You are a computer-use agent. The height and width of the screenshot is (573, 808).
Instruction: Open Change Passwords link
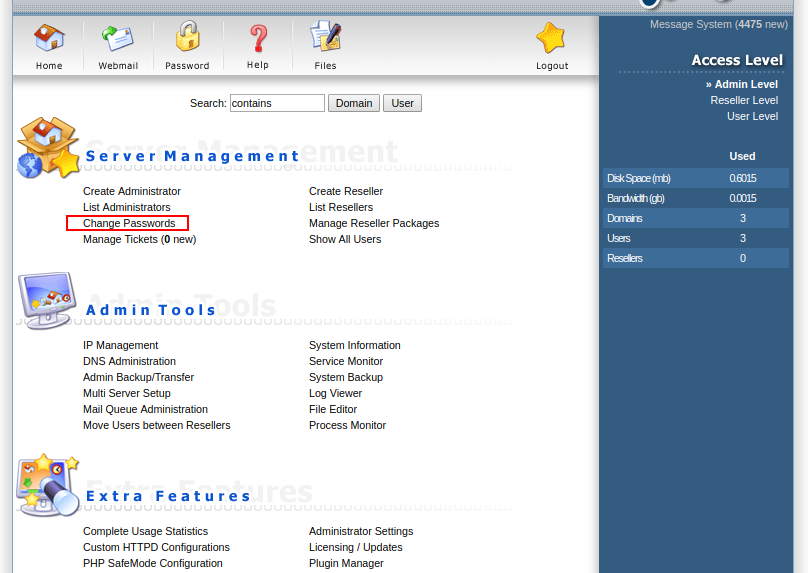(x=129, y=223)
